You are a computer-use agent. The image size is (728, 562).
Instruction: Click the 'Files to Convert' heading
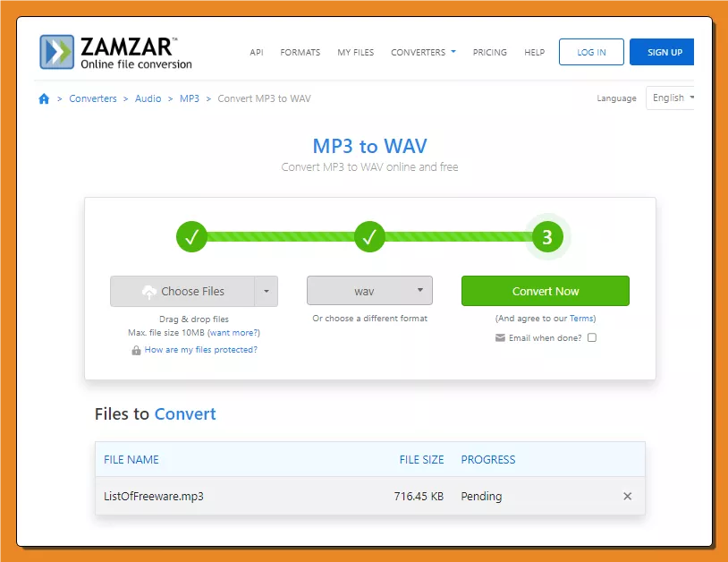(155, 413)
